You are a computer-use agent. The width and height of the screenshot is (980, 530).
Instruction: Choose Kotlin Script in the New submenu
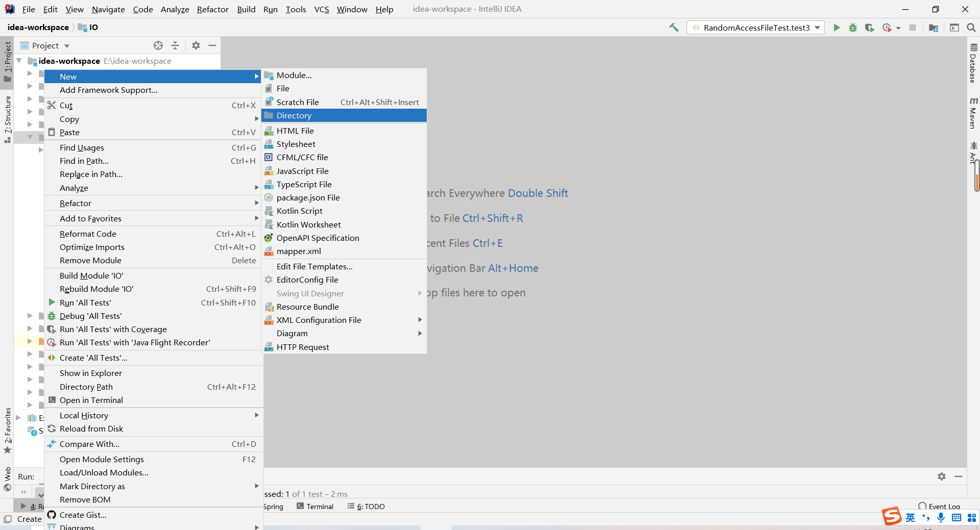[x=344, y=211]
